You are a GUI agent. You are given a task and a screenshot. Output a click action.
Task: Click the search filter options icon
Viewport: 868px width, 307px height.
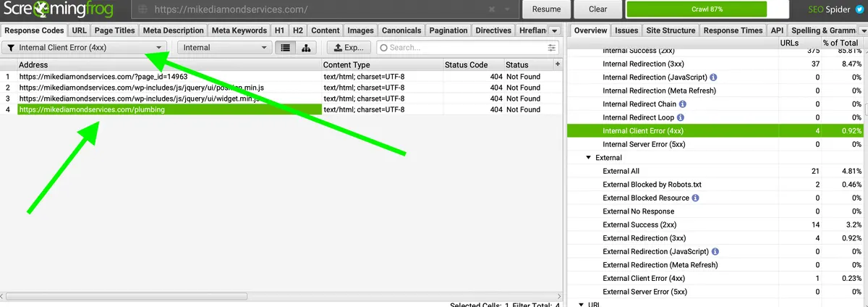[553, 48]
